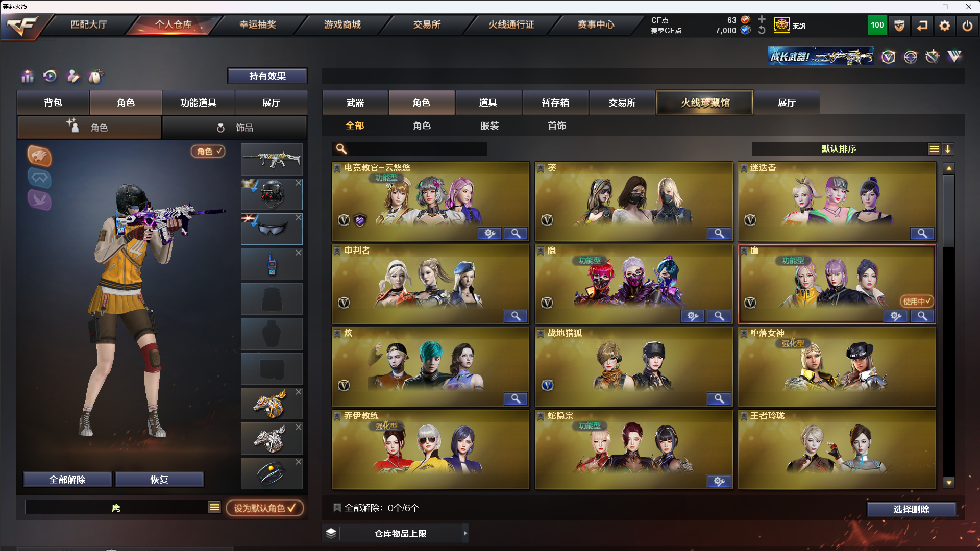Open settings gear in top bar

click(x=944, y=26)
